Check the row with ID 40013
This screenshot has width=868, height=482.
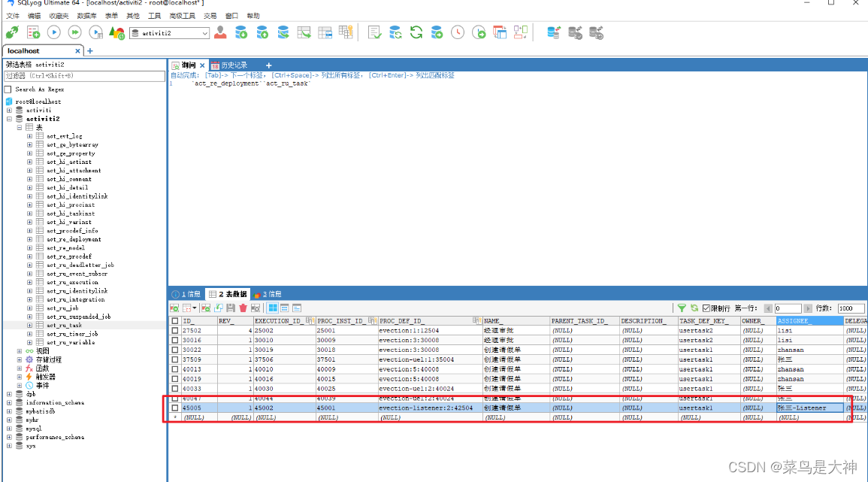click(175, 369)
